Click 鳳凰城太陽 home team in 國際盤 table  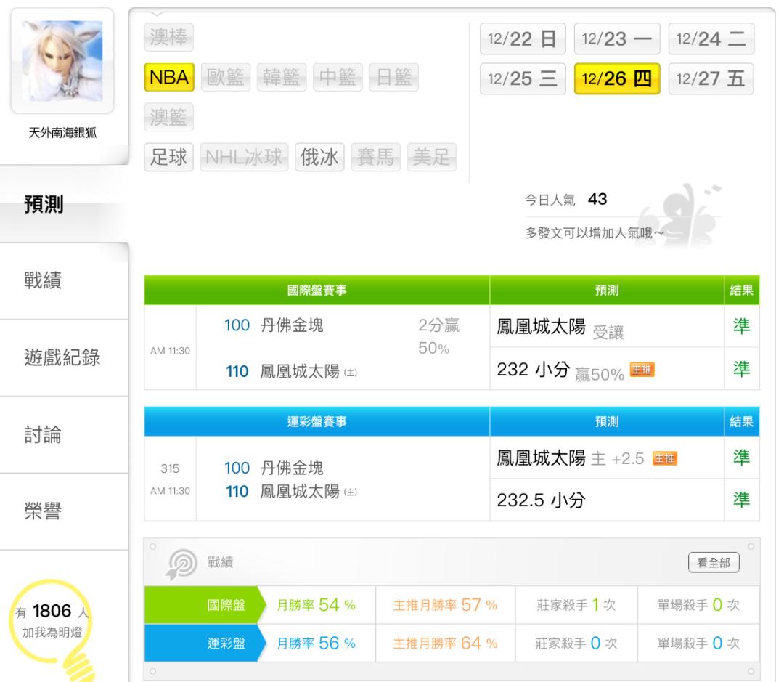(300, 371)
